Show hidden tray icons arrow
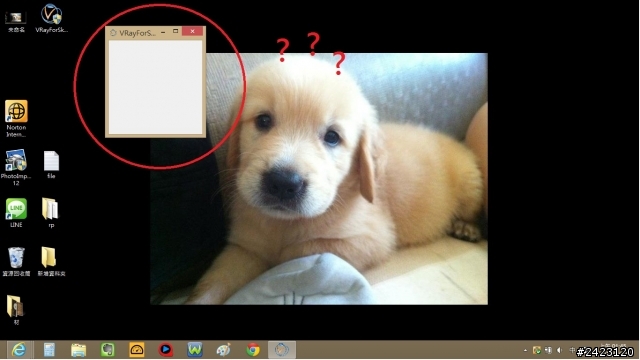 pyautogui.click(x=525, y=351)
